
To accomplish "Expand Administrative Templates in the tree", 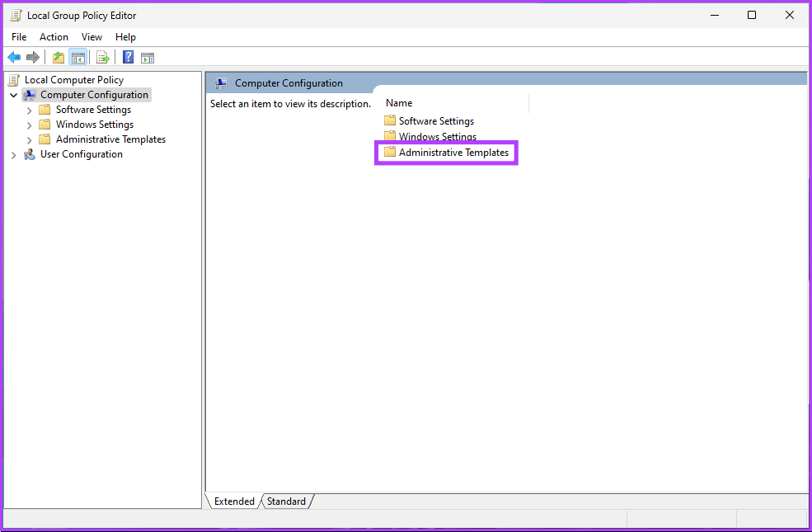I will [x=29, y=140].
